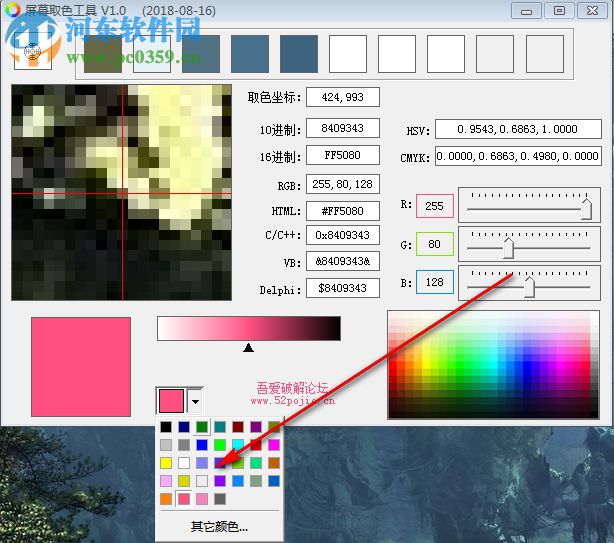This screenshot has width=614, height=543.
Task: Click the VB field showing &8409343&
Action: tap(343, 261)
